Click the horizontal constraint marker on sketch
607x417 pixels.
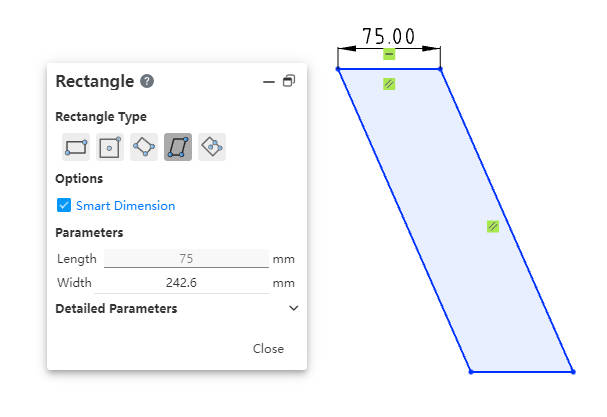[x=389, y=54]
